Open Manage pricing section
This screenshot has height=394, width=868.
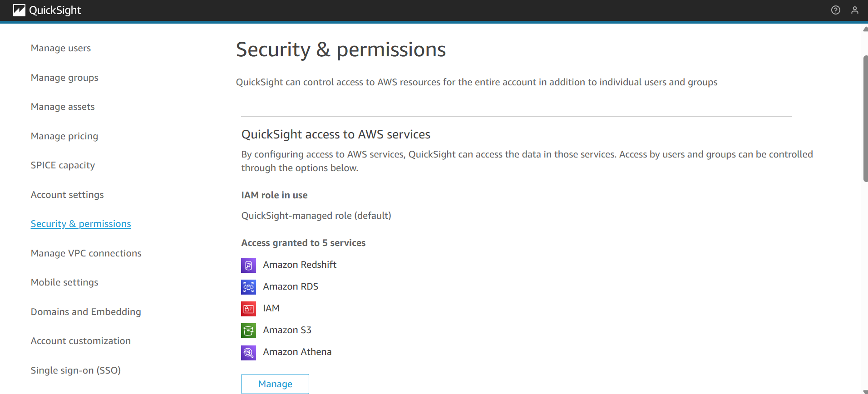64,136
